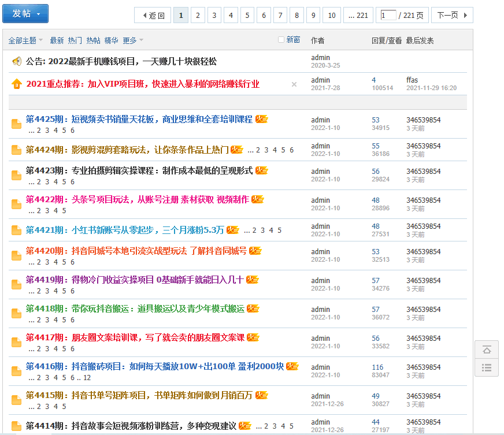Click hot badge icon on thread 第4417期
Viewport: 504px width, 435px height.
[x=253, y=337]
